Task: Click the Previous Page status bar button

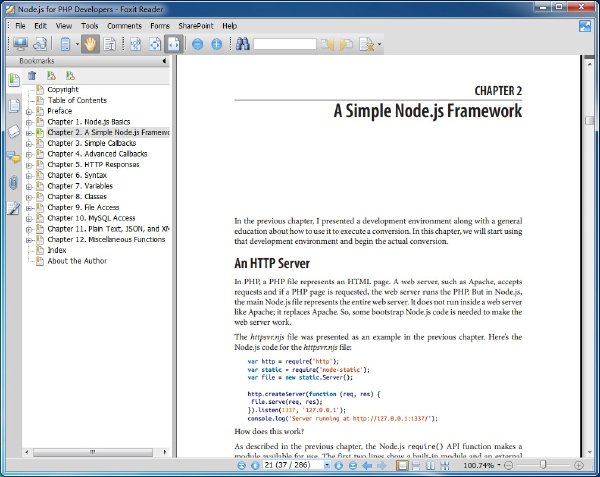Action: click(x=255, y=466)
